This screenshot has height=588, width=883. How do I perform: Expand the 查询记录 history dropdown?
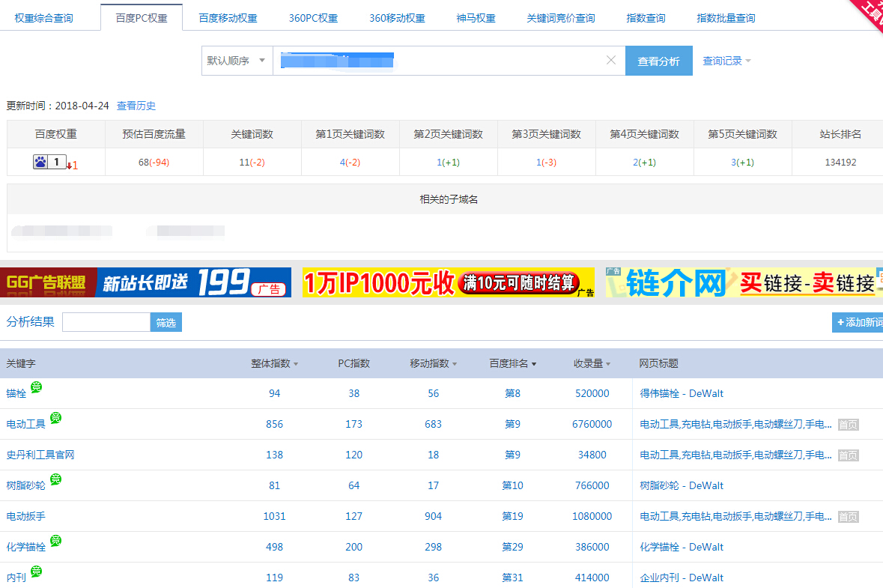coord(726,61)
